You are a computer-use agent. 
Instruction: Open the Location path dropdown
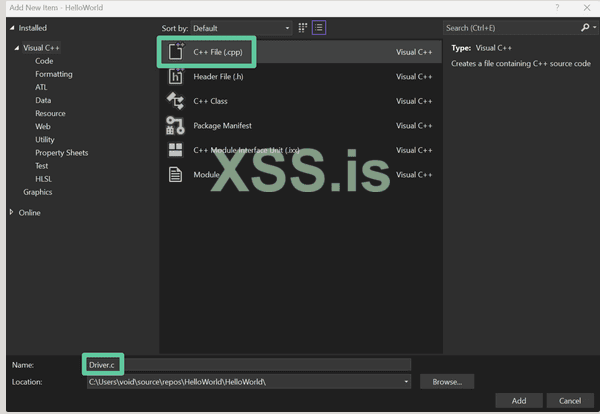pos(406,381)
